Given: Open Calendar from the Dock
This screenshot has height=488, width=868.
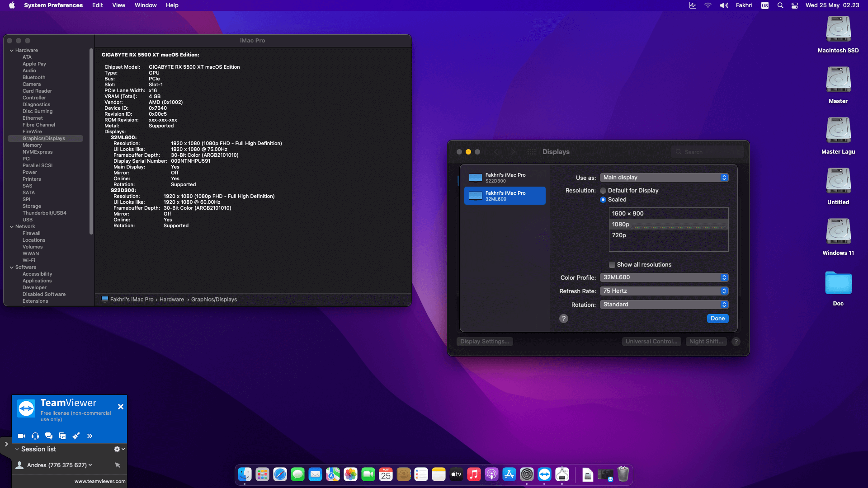Looking at the screenshot, I should tap(386, 474).
